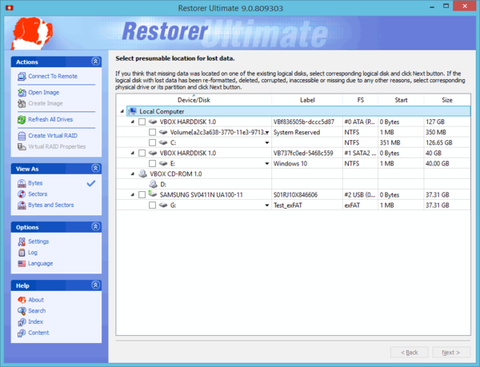Click the Log icon
The image size is (480, 367).
coord(22,253)
